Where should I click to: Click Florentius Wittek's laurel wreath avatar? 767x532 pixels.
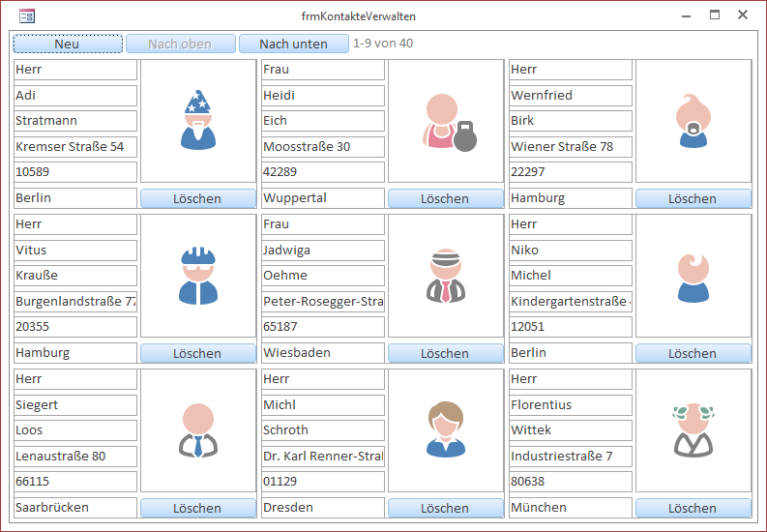693,430
